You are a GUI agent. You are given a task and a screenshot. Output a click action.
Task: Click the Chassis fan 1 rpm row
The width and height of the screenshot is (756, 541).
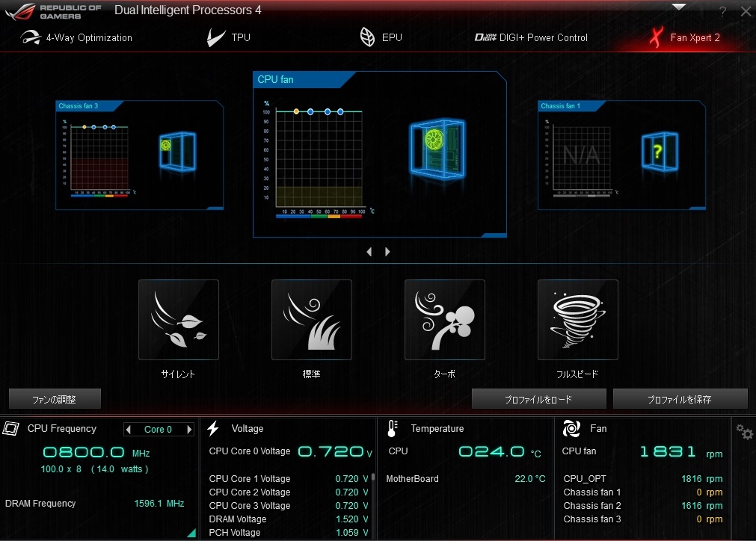coord(642,492)
